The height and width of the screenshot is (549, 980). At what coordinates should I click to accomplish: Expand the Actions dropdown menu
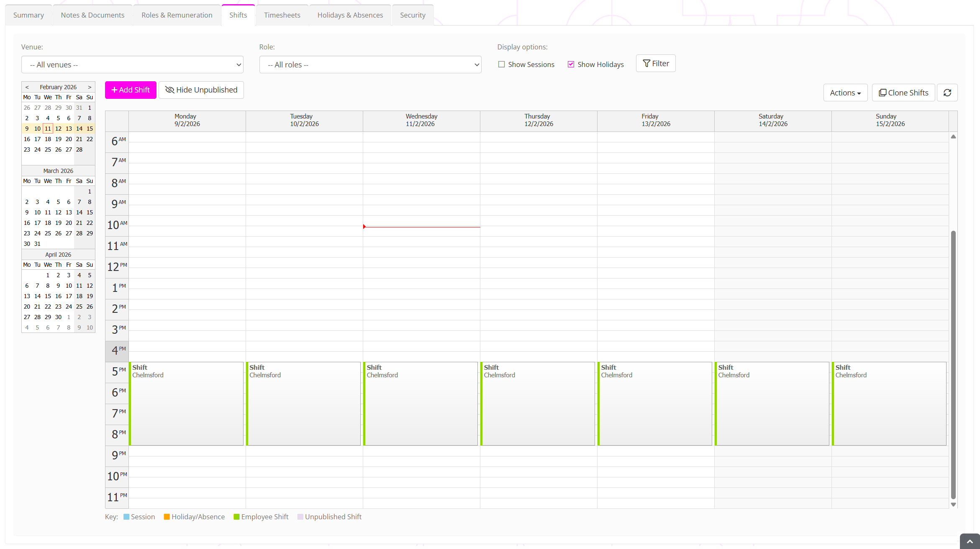pos(845,93)
